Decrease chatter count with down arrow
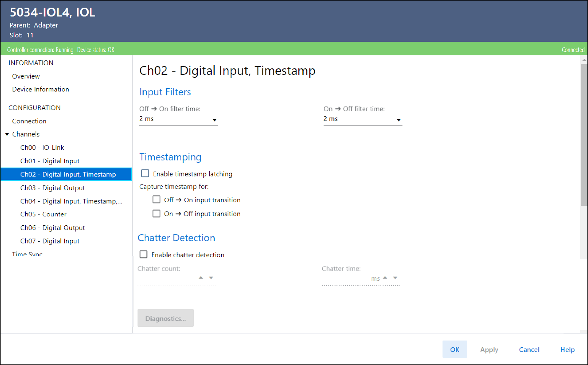The image size is (588, 365). 211,278
